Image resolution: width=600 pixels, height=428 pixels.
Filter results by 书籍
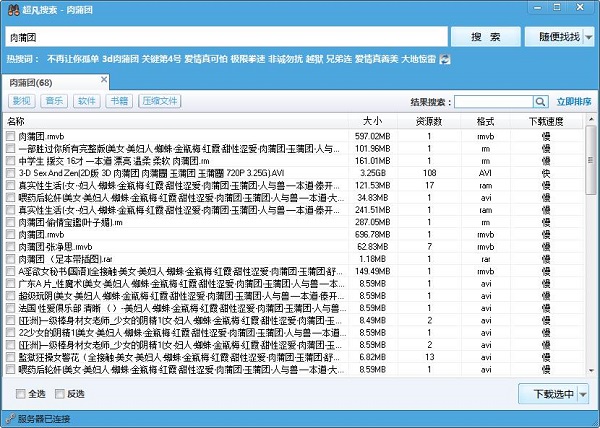119,101
